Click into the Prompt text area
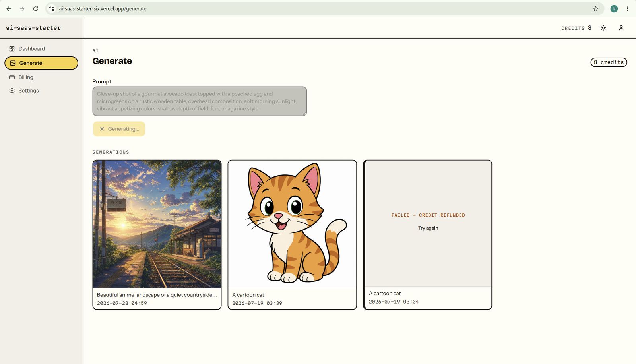 (200, 101)
